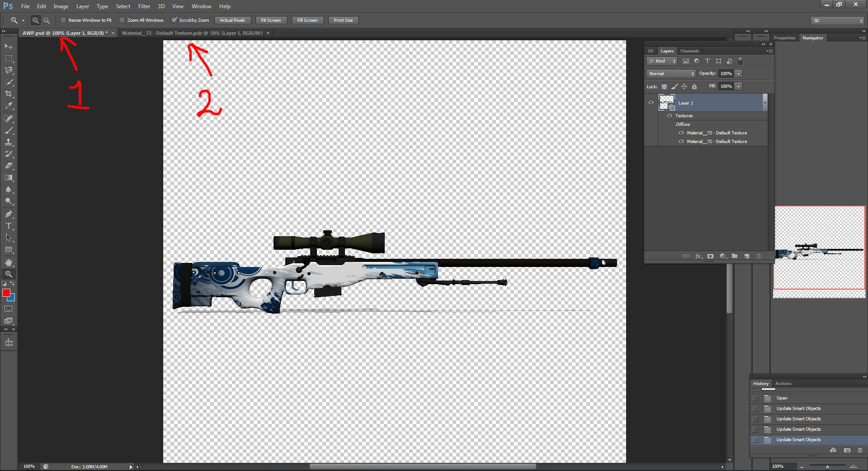Create a new layer in Layers panel

pos(747,256)
